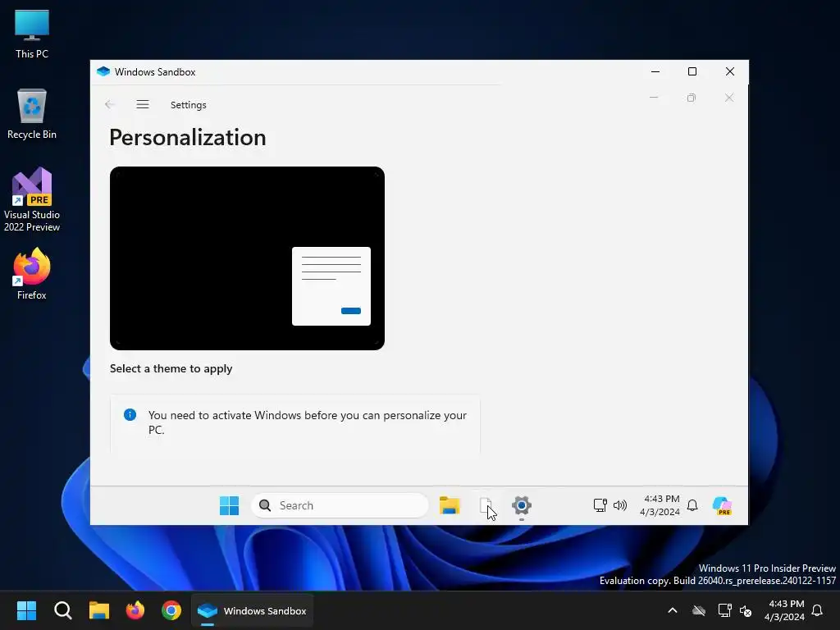Select the Firefox desktop shortcut
Screen dimensions: 840x630
tap(32, 274)
